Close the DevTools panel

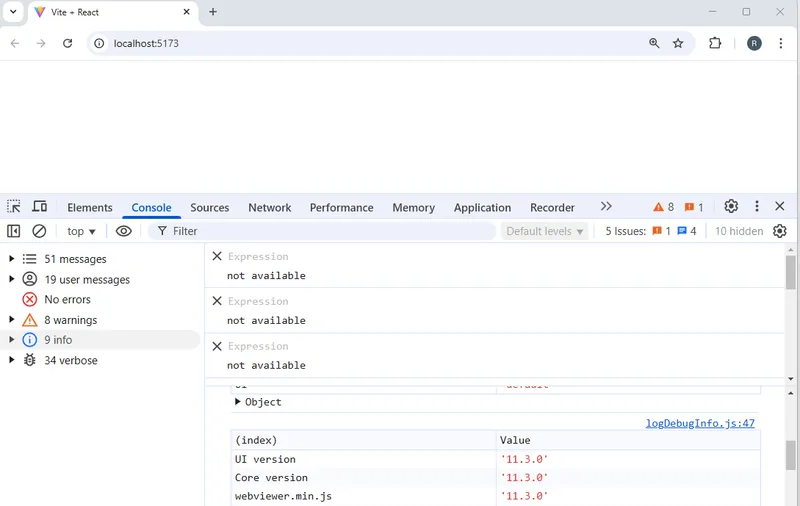coord(780,206)
